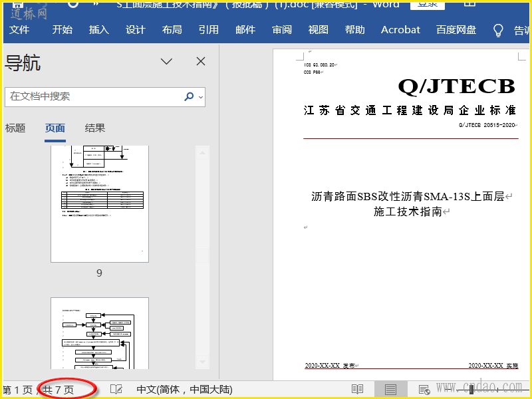This screenshot has height=399, width=532.
Task: Click the Q/JTECB heading text
Action: tap(456, 86)
